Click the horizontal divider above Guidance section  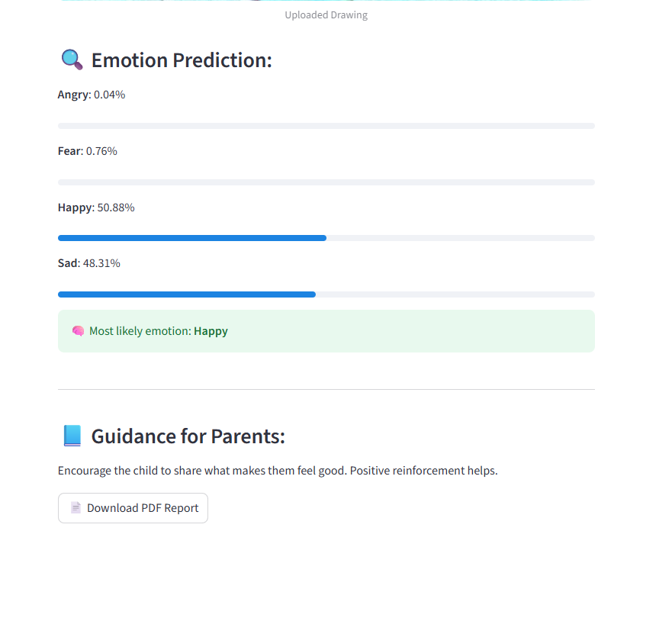point(326,389)
